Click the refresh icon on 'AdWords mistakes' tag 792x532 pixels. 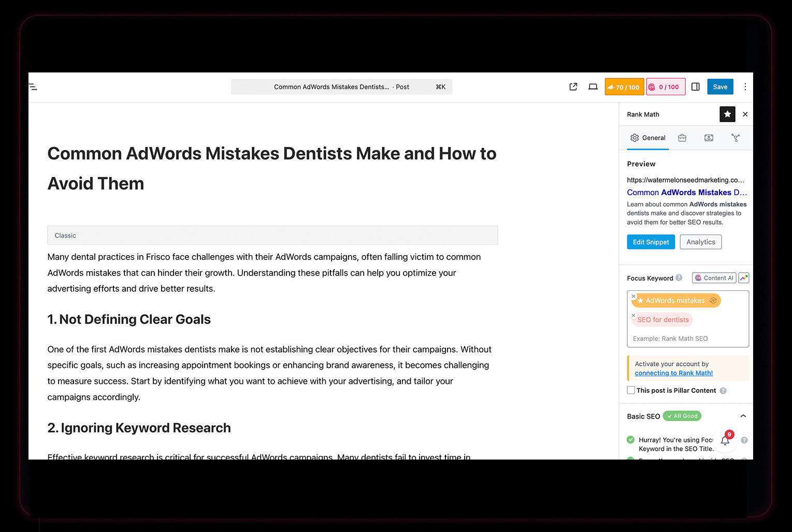pos(713,301)
